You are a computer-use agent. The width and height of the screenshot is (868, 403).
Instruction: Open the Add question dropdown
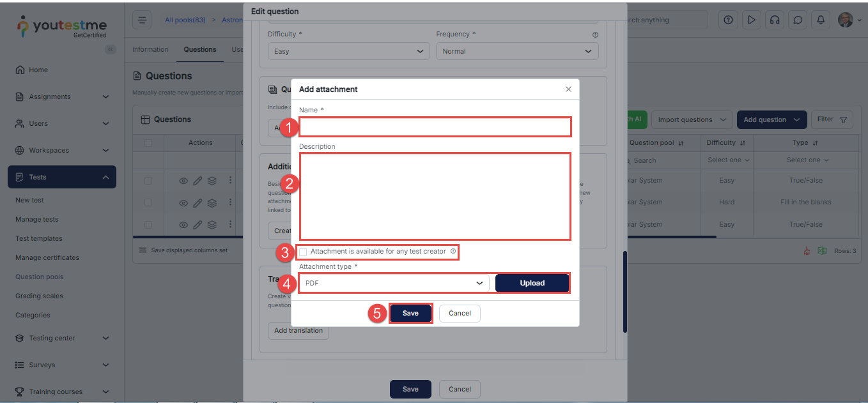point(771,119)
